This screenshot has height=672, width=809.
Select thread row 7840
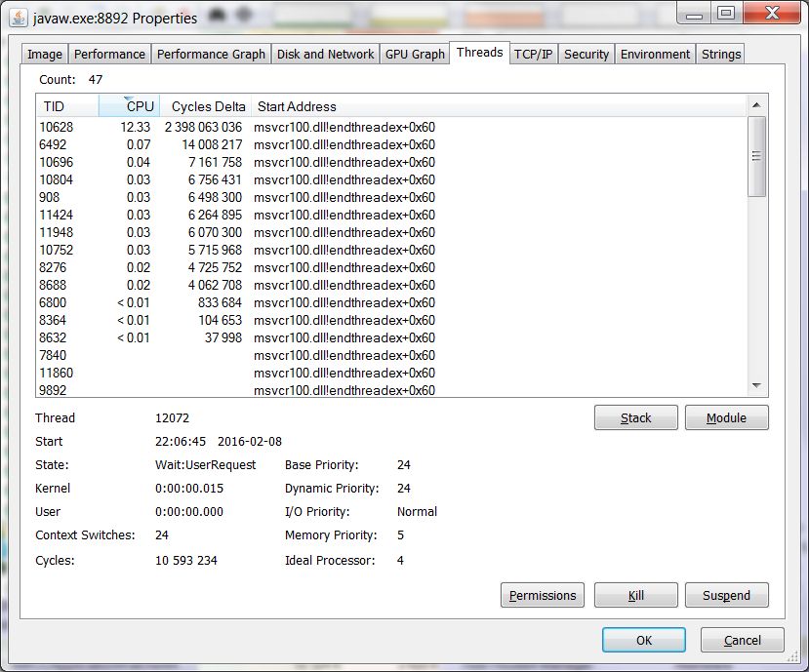coord(391,355)
